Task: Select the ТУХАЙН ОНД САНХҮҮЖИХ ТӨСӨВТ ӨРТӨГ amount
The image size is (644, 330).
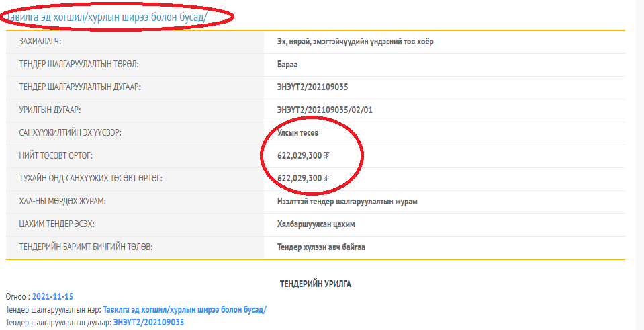Action: (x=300, y=179)
